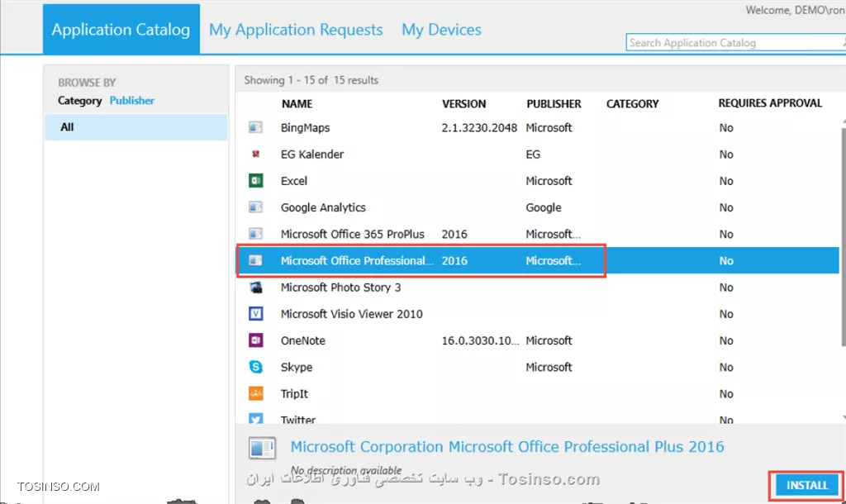Select Microsoft Office Professional... row name

pos(357,260)
